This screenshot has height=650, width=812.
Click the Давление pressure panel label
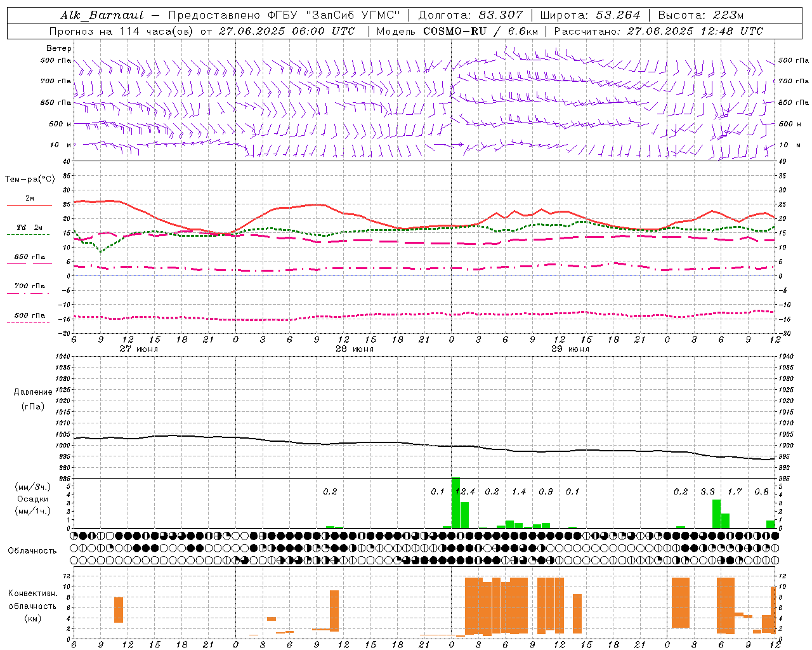[x=32, y=392]
